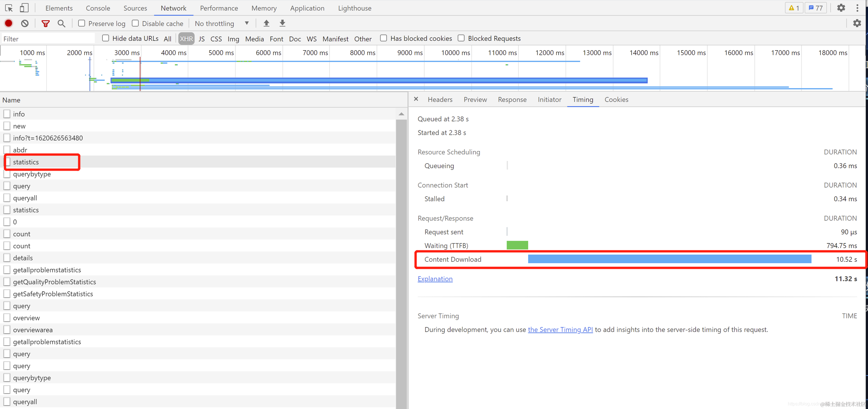Open the network settings gear icon

tap(857, 23)
